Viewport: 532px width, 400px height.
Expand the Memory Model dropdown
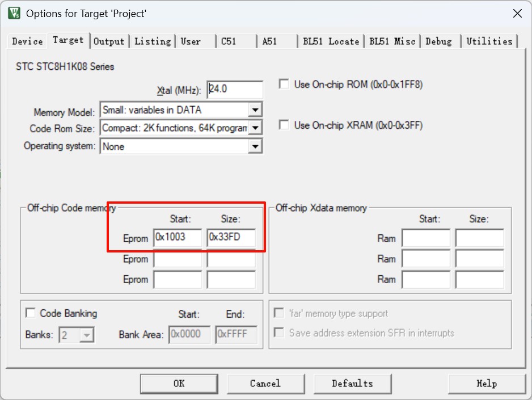point(255,110)
